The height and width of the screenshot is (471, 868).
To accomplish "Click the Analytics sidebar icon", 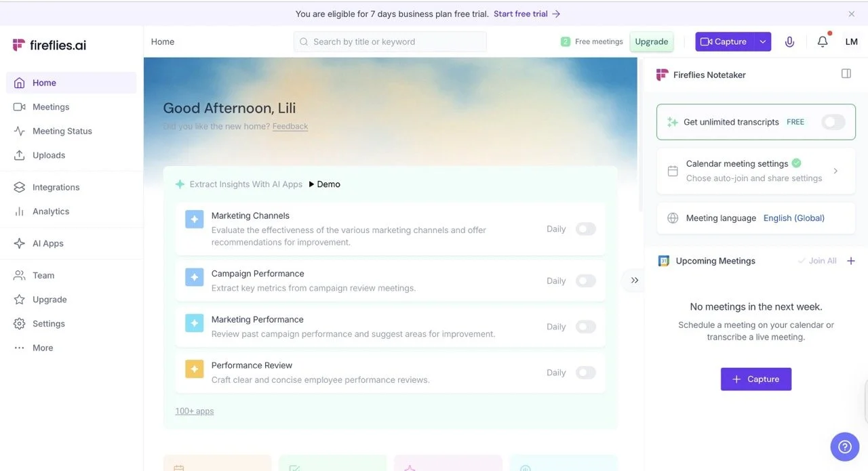I will (21, 211).
